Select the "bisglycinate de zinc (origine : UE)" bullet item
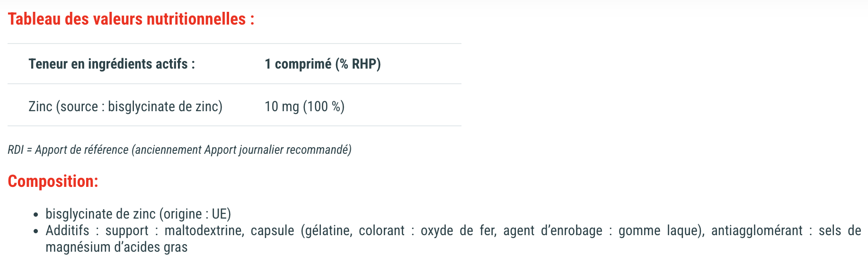The height and width of the screenshot is (264, 868). (138, 214)
